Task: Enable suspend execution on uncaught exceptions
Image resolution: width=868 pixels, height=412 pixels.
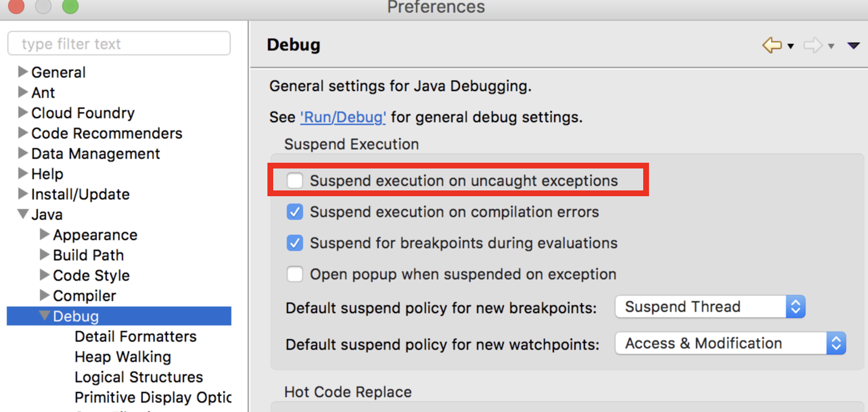Action: click(x=295, y=180)
